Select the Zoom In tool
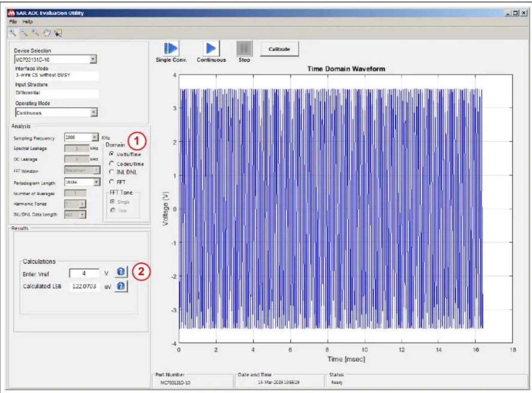The width and height of the screenshot is (532, 393). pos(13,33)
